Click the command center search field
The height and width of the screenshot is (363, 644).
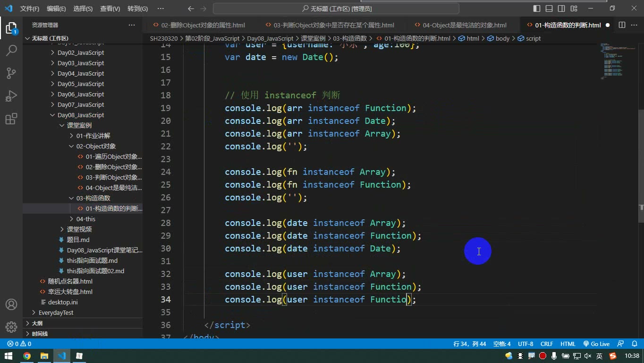point(336,9)
